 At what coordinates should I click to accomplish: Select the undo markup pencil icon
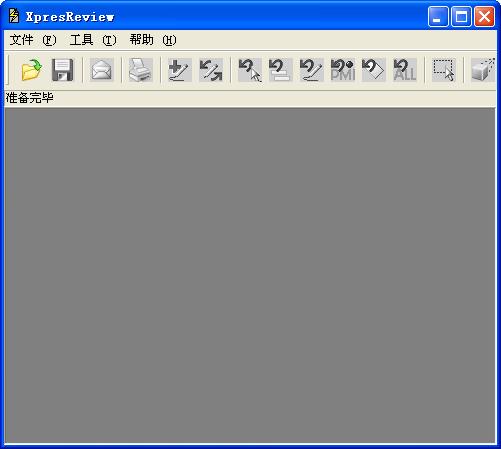coord(312,70)
